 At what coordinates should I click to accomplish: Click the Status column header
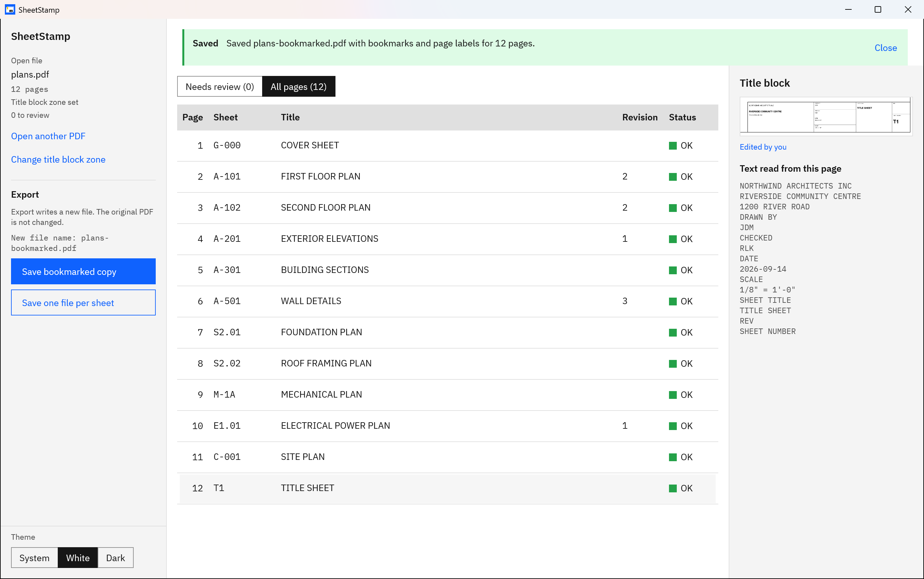682,117
